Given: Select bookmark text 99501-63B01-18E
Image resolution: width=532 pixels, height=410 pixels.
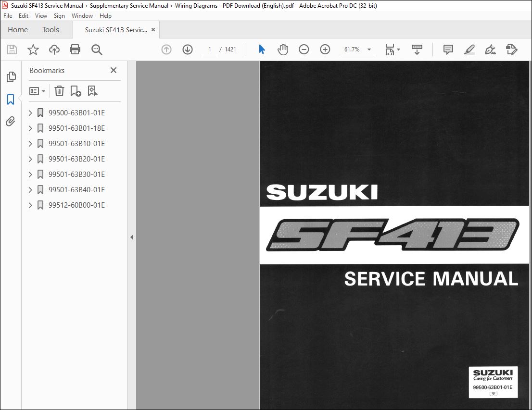Looking at the screenshot, I should coord(76,128).
